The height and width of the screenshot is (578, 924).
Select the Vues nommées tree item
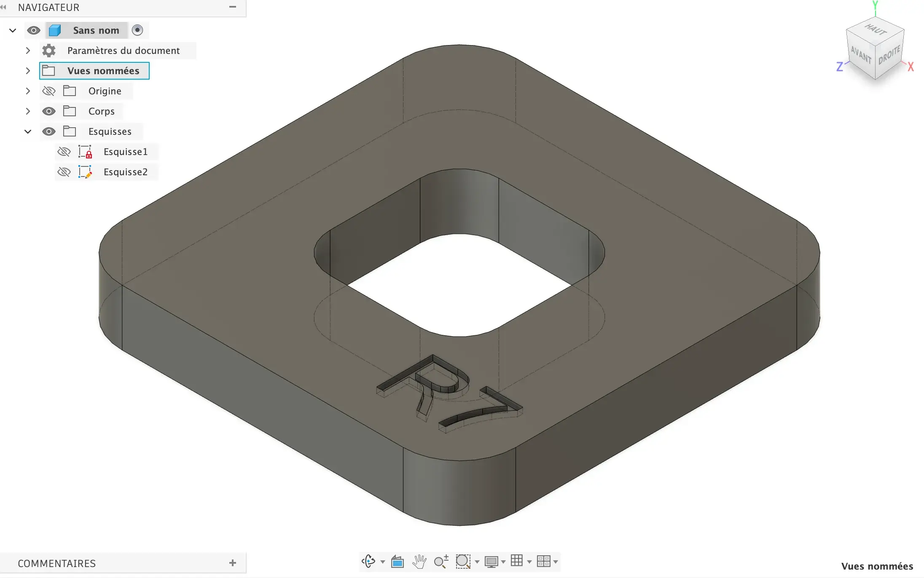[94, 71]
